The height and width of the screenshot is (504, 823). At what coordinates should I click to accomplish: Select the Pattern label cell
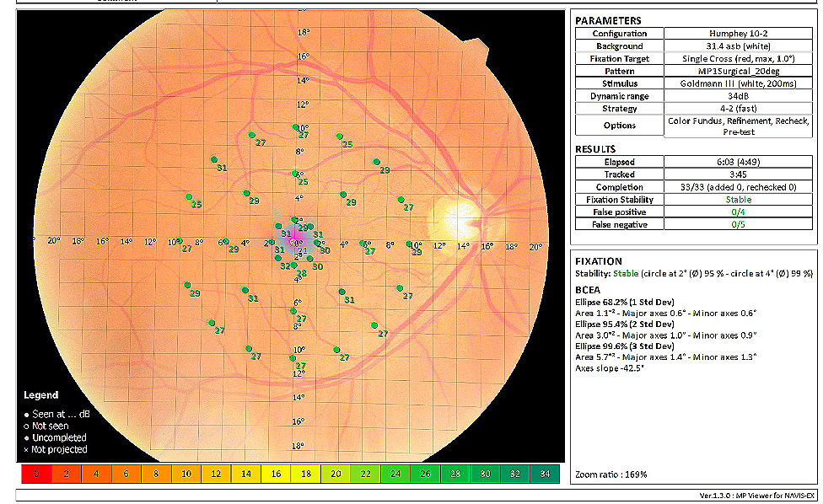point(619,71)
